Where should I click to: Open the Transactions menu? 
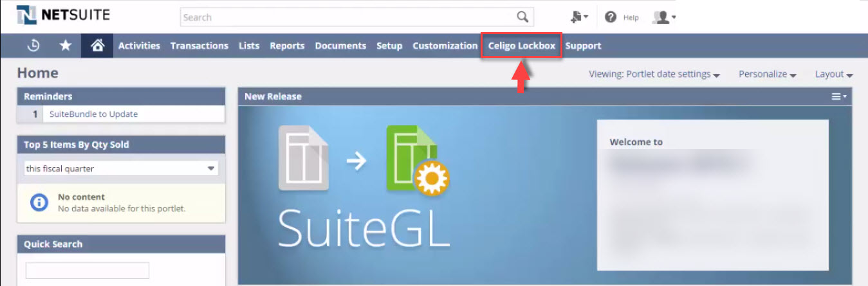pyautogui.click(x=199, y=46)
